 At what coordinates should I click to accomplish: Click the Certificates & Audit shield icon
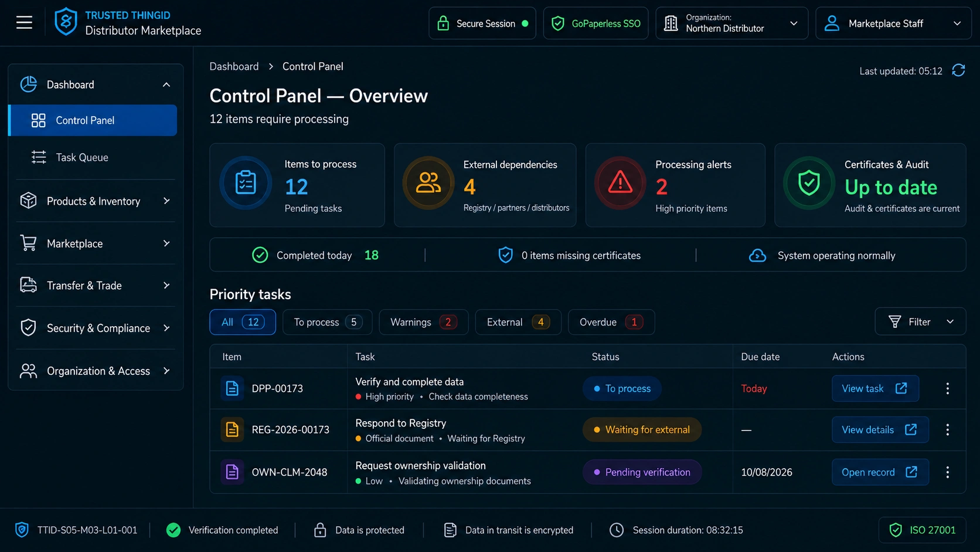809,183
